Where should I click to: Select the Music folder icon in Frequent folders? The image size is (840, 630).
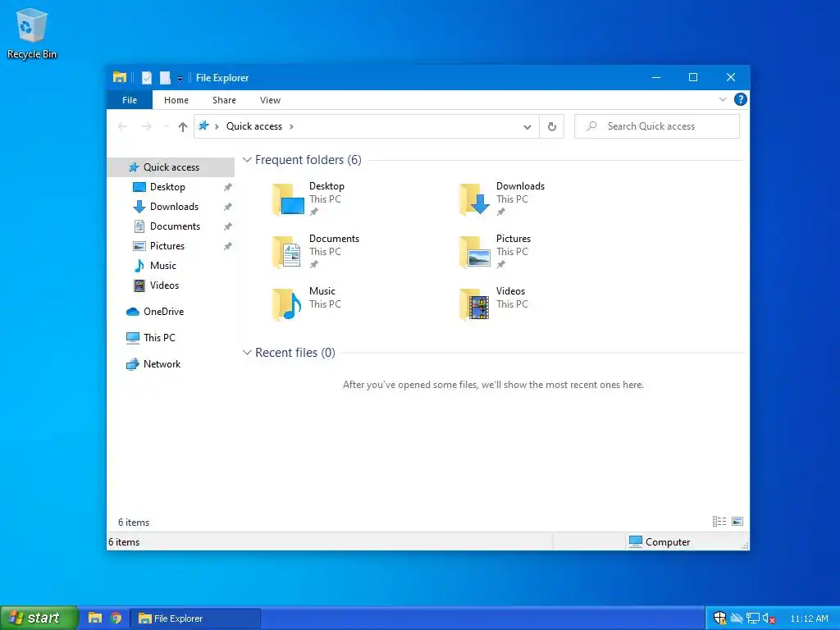pyautogui.click(x=288, y=304)
